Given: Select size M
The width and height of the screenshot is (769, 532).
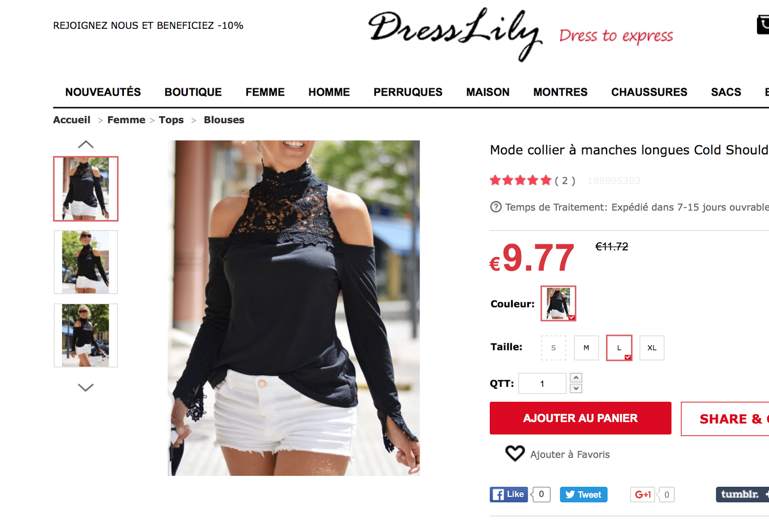Looking at the screenshot, I should (x=586, y=348).
